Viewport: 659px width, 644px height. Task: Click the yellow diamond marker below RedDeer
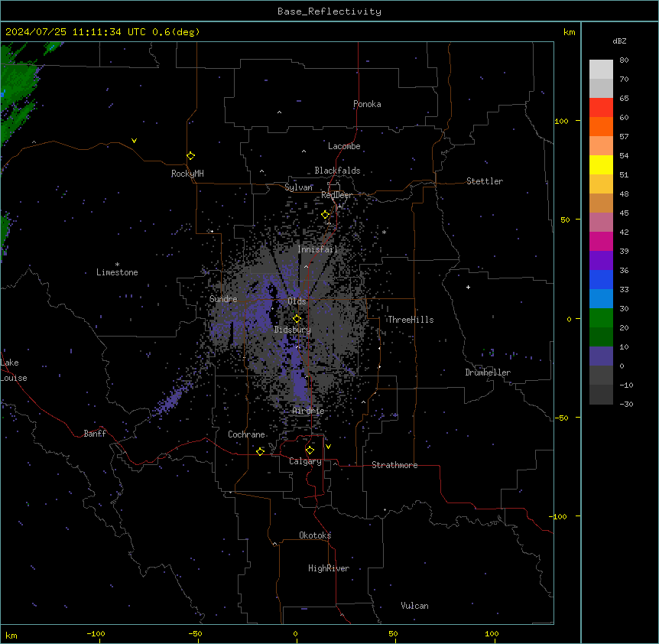pyautogui.click(x=326, y=215)
